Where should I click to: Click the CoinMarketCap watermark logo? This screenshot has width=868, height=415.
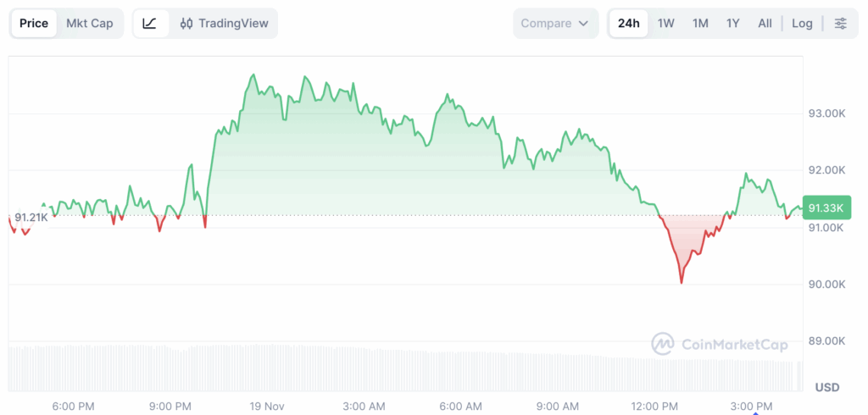click(719, 344)
